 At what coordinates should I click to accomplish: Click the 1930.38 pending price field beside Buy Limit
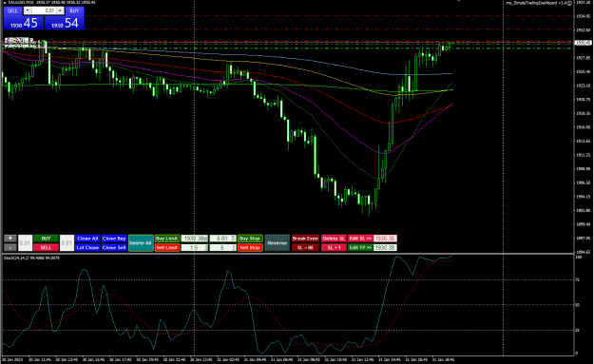(x=195, y=239)
